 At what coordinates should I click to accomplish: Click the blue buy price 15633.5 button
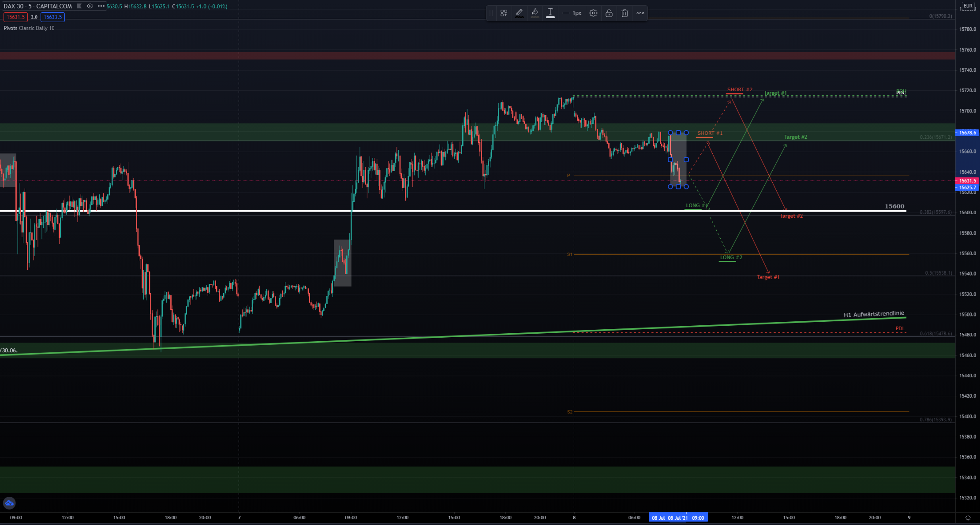click(x=52, y=17)
